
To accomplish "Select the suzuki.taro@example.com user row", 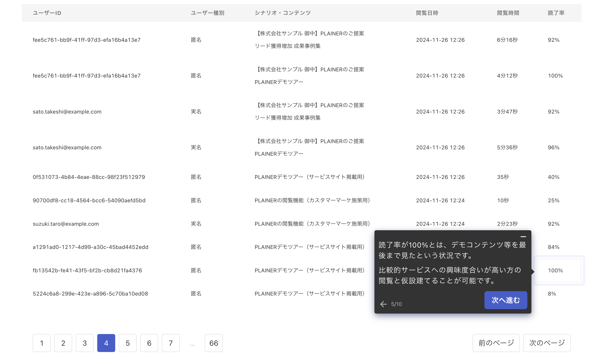I will coord(66,224).
